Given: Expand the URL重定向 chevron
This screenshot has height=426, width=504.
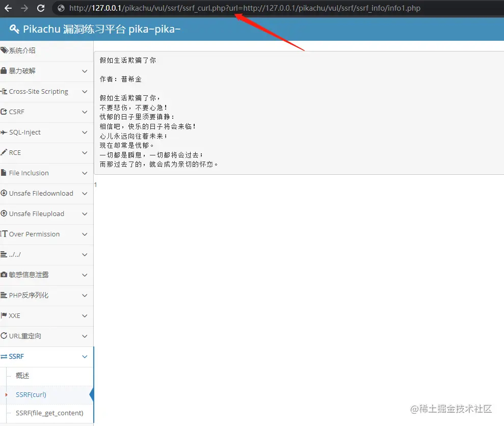Looking at the screenshot, I should point(85,336).
